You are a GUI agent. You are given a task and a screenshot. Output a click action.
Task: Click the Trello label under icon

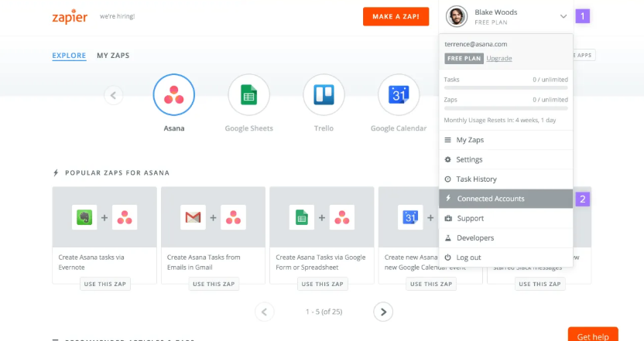(324, 128)
